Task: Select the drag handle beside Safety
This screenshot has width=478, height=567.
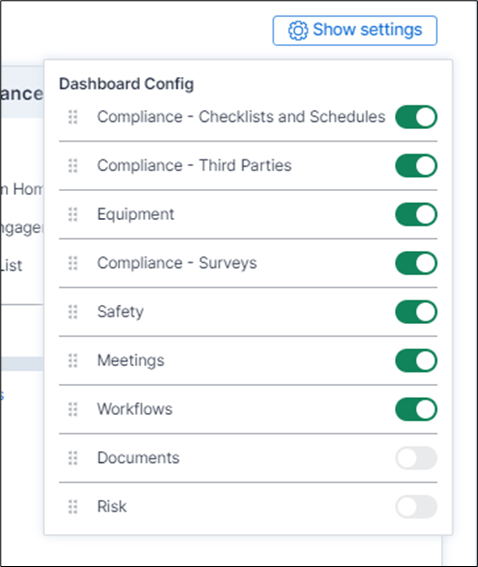Action: pos(73,312)
